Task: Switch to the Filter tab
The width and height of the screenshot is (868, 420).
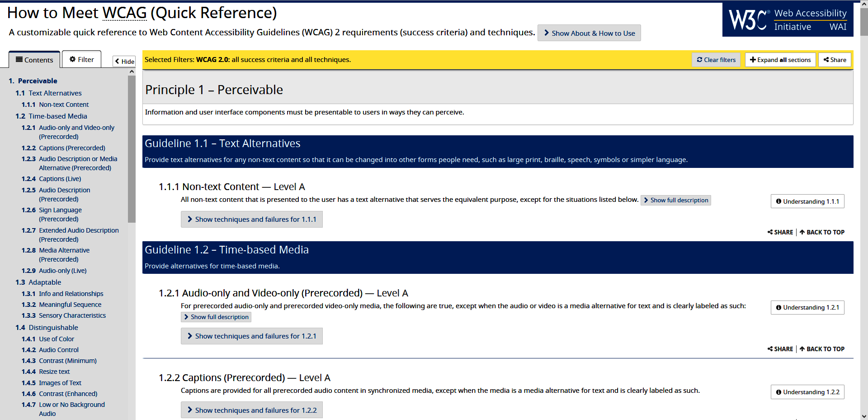Action: pyautogui.click(x=81, y=59)
